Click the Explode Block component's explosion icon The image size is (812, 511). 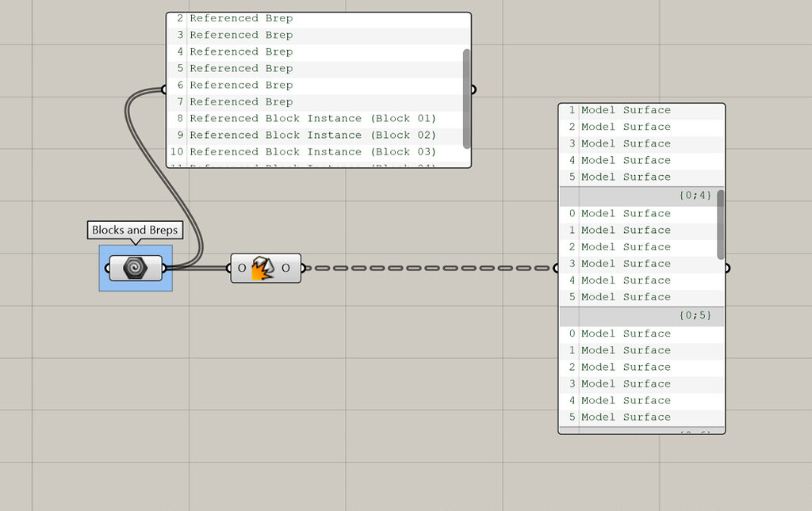(265, 268)
